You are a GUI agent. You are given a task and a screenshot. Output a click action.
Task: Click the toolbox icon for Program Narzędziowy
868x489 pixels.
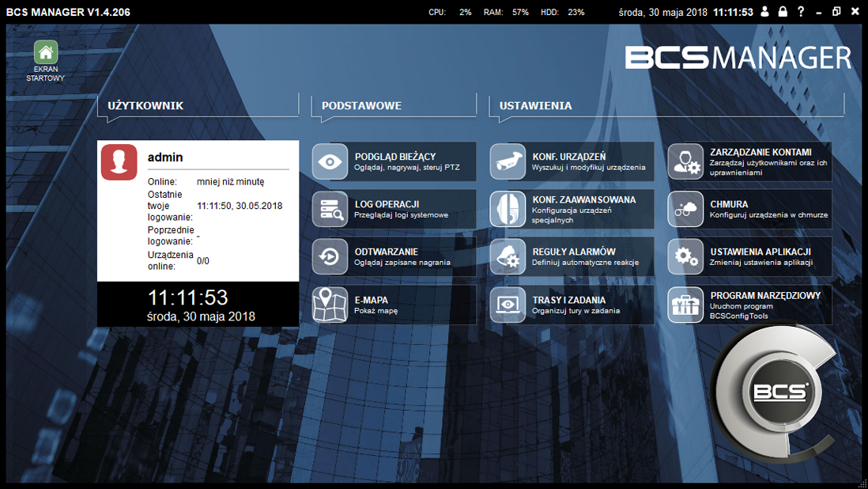click(x=685, y=305)
